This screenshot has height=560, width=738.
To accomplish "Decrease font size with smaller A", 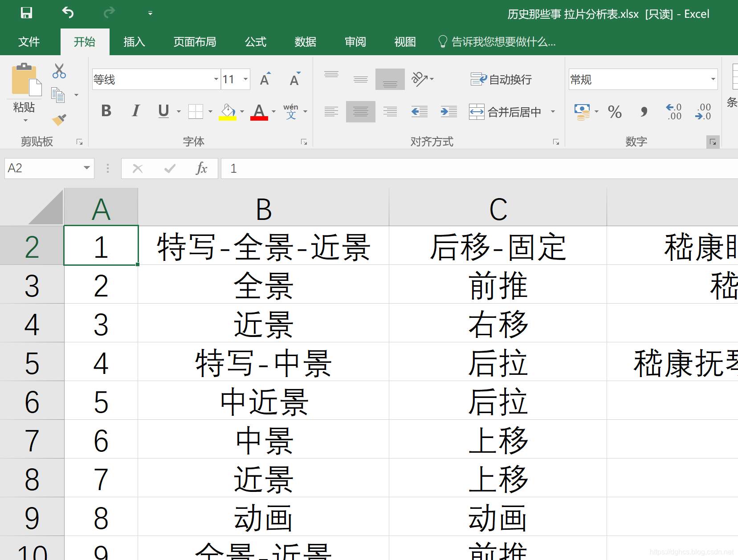I will [x=295, y=79].
